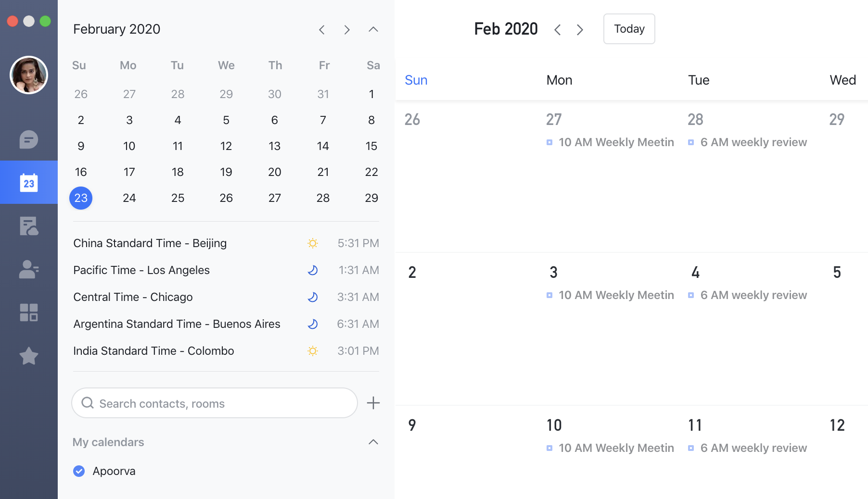Viewport: 868px width, 499px height.
Task: Open the cloud documents icon in sidebar
Action: click(29, 226)
